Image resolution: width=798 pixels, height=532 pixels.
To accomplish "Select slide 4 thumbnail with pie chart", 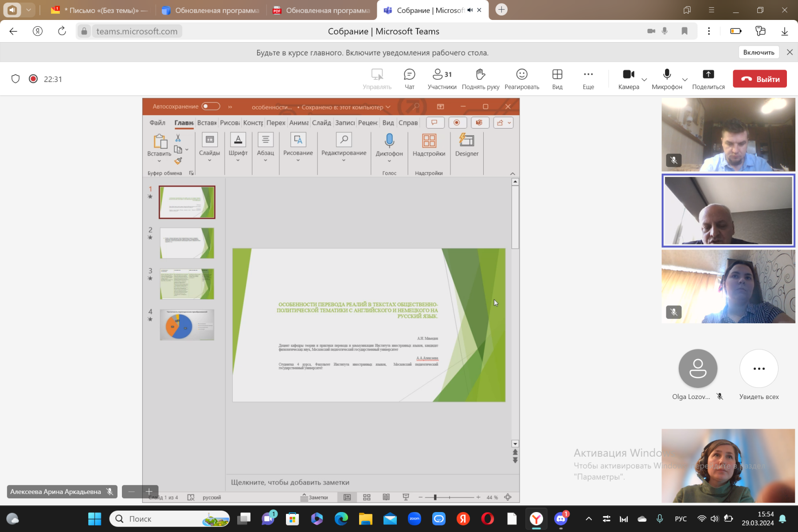I will coord(187,325).
